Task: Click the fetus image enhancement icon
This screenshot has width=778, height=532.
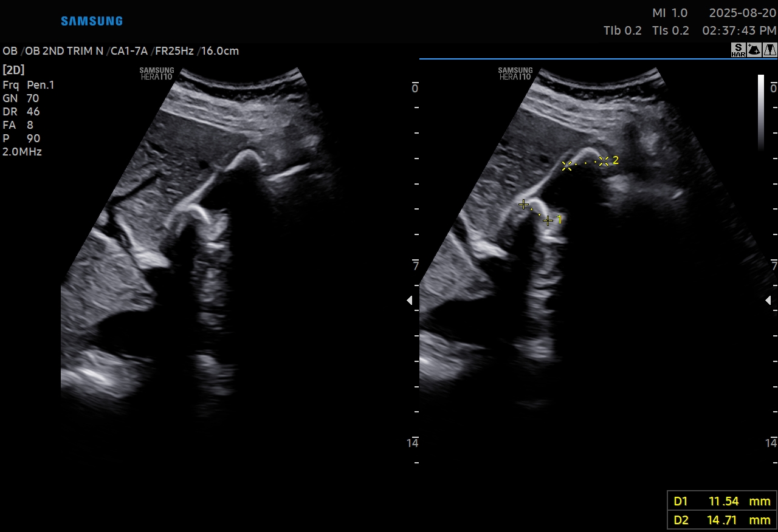Action: coord(754,50)
